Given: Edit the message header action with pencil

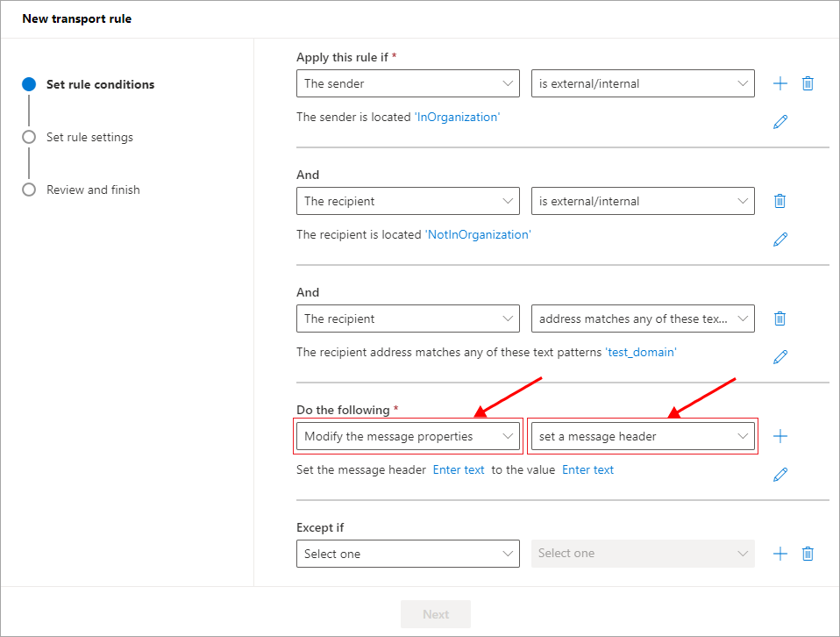Looking at the screenshot, I should tap(780, 475).
